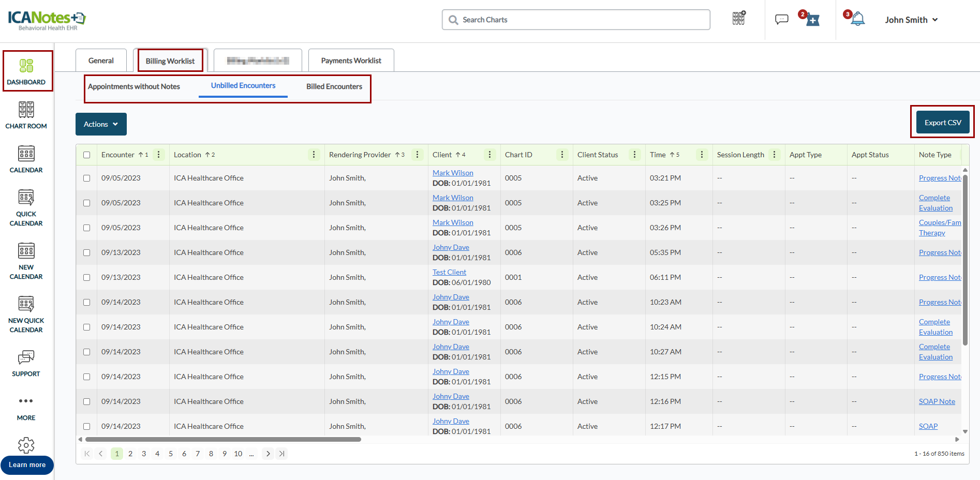The width and height of the screenshot is (980, 480).
Task: Open Encounter column options menu
Action: (158, 155)
